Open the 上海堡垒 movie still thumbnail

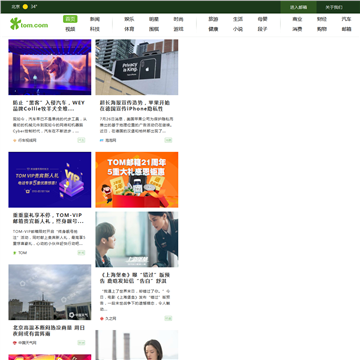[137, 239]
